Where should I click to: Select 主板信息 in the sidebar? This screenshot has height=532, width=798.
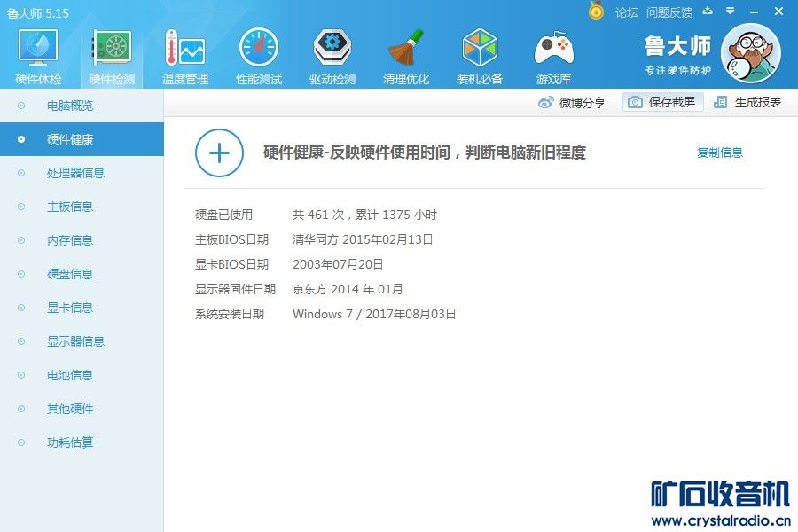tap(82, 207)
